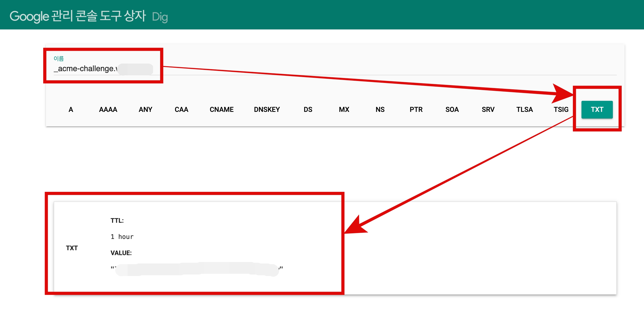Open Google 관리 콘솔 도구 상자 home title
Screen dimensions: 644x314
tap(77, 16)
